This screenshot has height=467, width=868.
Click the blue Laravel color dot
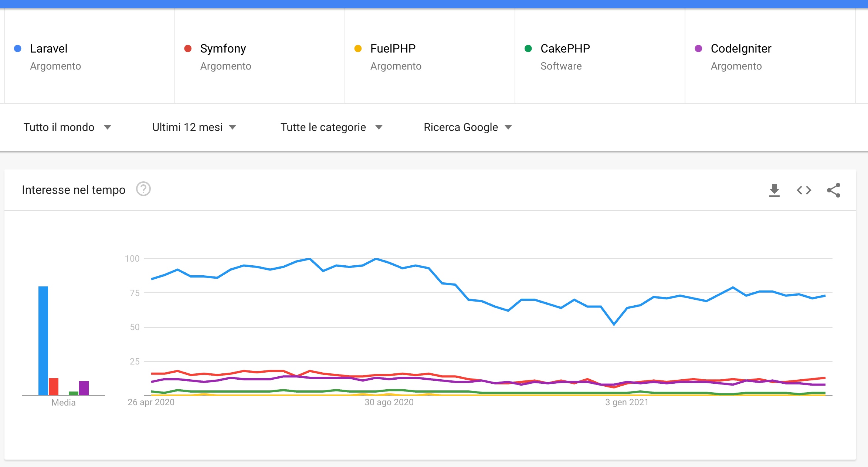pos(17,48)
